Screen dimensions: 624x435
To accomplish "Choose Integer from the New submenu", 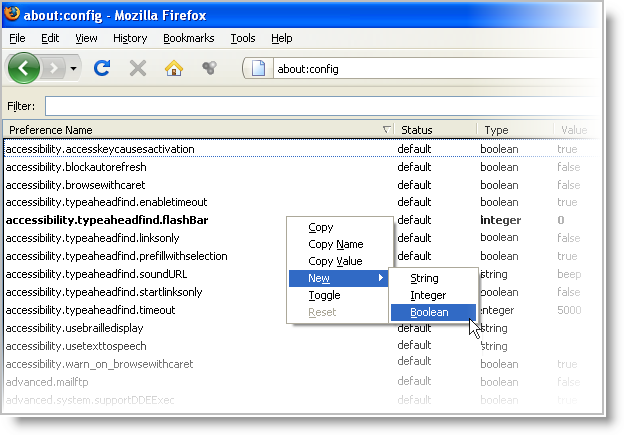I will (x=428, y=295).
